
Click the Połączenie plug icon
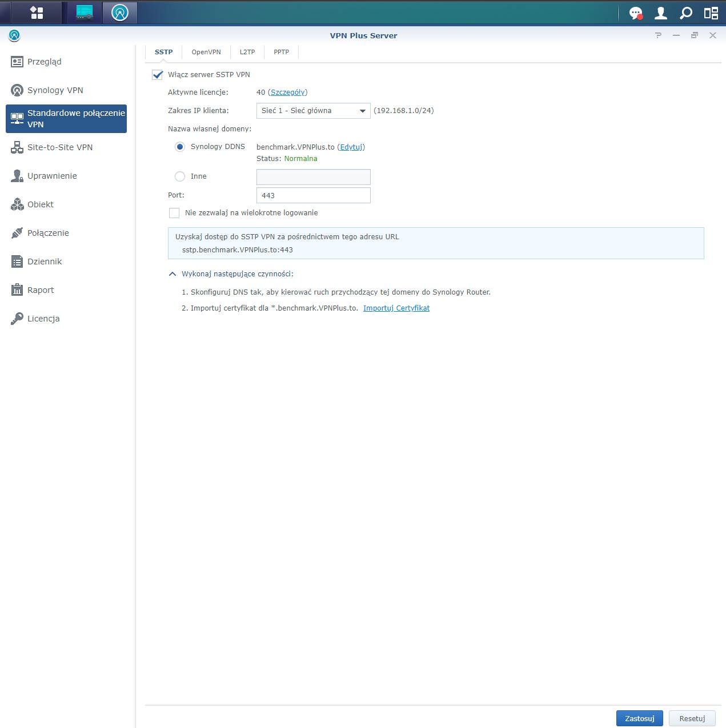pyautogui.click(x=17, y=233)
